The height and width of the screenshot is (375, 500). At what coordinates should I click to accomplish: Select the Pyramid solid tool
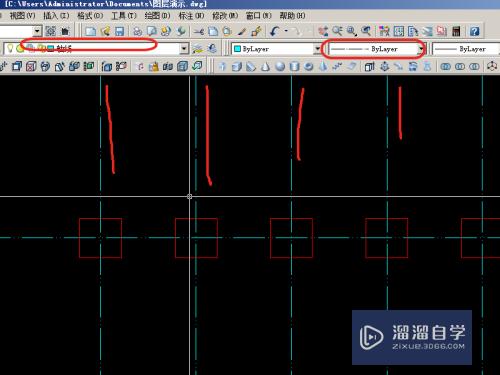[323, 67]
